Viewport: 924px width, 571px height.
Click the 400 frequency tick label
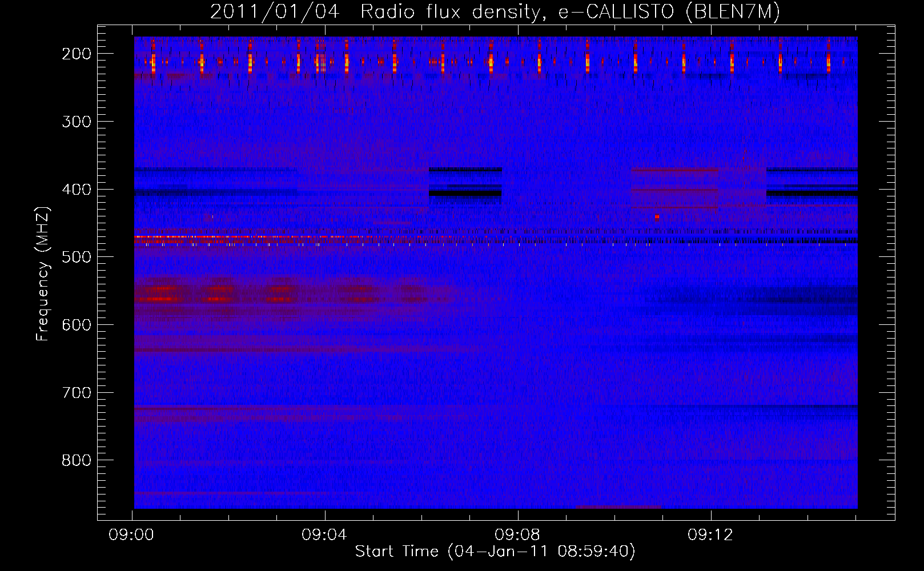click(x=77, y=190)
